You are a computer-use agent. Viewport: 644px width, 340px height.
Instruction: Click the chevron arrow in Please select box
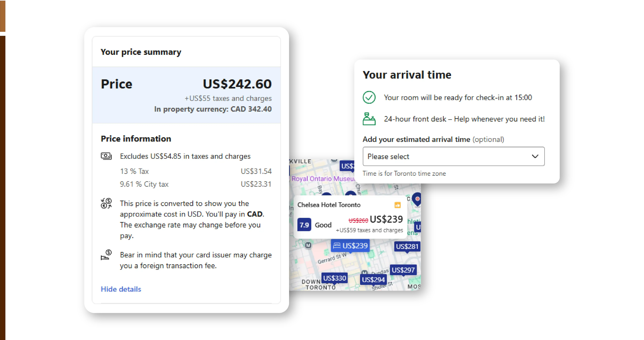click(x=535, y=156)
